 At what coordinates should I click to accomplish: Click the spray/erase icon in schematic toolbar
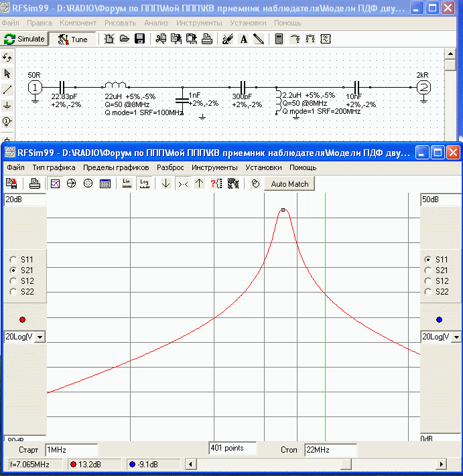click(228, 39)
